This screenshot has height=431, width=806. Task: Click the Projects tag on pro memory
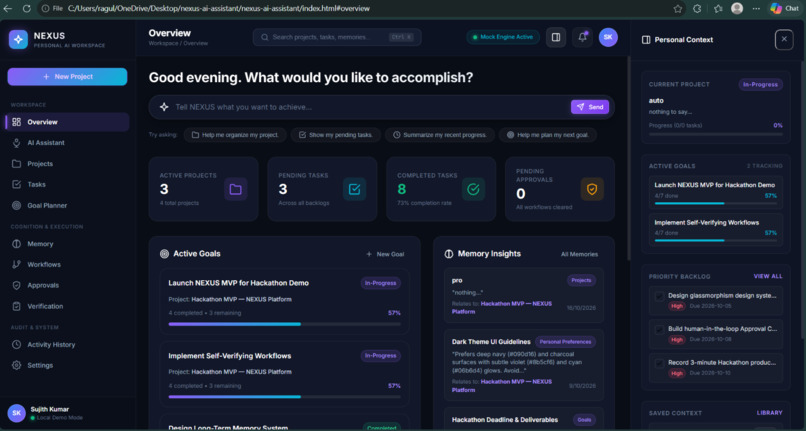pyautogui.click(x=581, y=280)
